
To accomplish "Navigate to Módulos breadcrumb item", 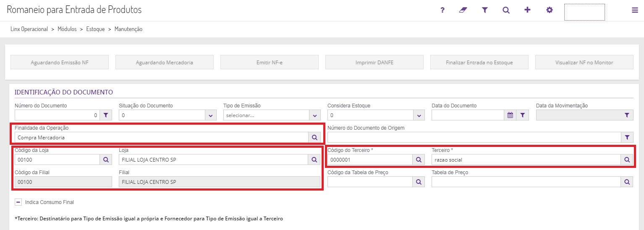I will point(67,29).
